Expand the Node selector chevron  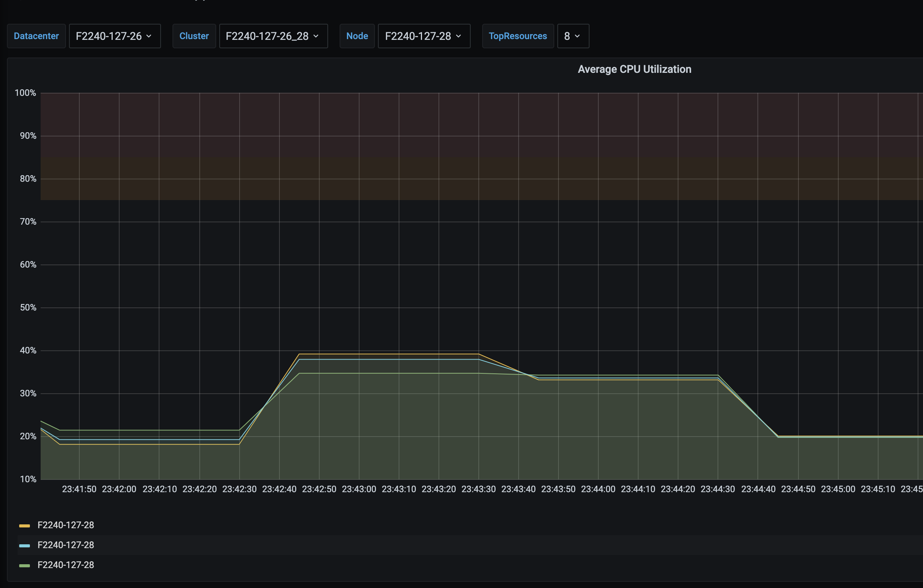click(x=458, y=36)
